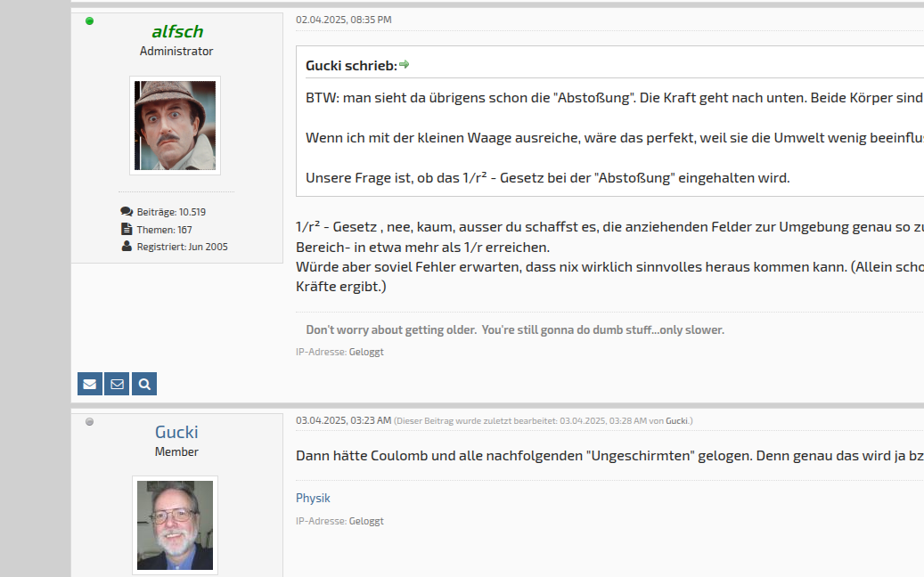Click alfsch's green online status dot

(89, 20)
